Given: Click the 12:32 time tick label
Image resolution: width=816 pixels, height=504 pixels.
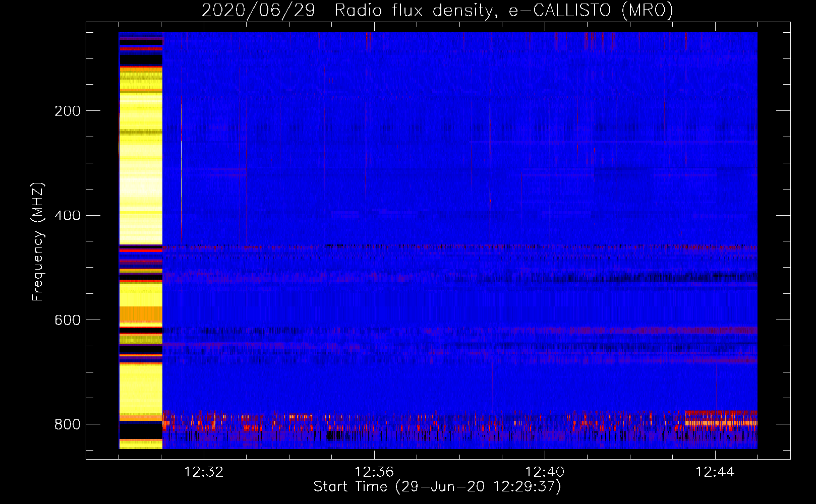Looking at the screenshot, I should 204,472.
